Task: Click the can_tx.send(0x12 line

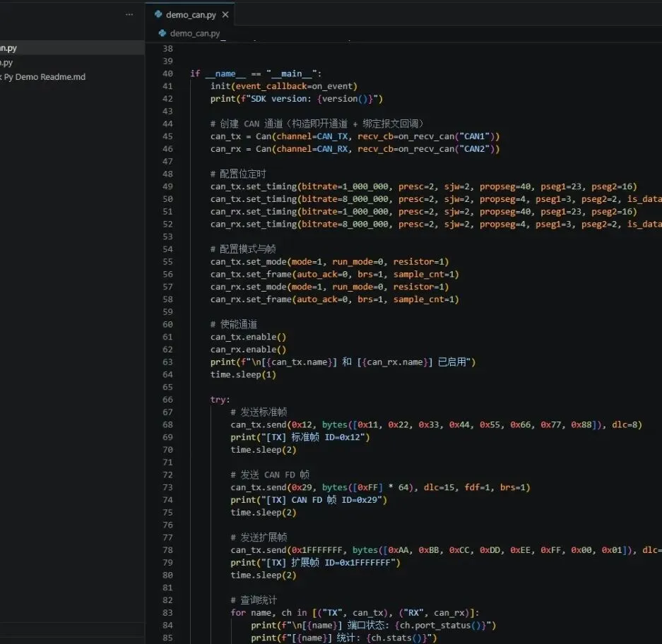Action: pyautogui.click(x=436, y=424)
